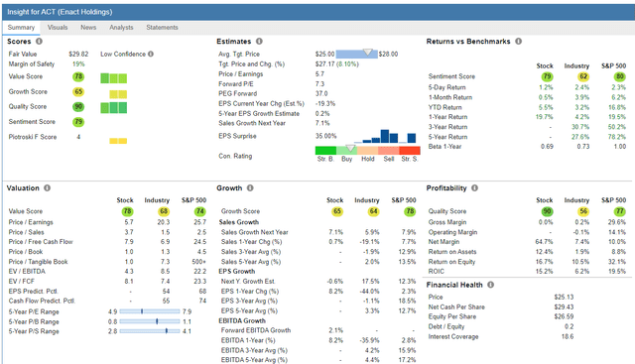Viewport: 635px width, 364px height.
Task: Click the Sell consensus rating segment
Action: [389, 151]
